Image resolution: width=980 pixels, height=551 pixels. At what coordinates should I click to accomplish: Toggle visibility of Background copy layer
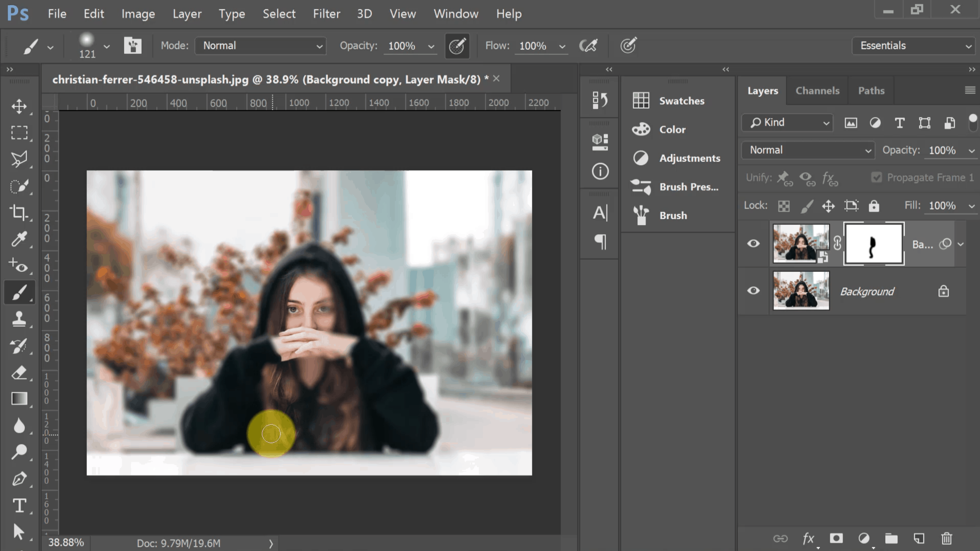(753, 244)
